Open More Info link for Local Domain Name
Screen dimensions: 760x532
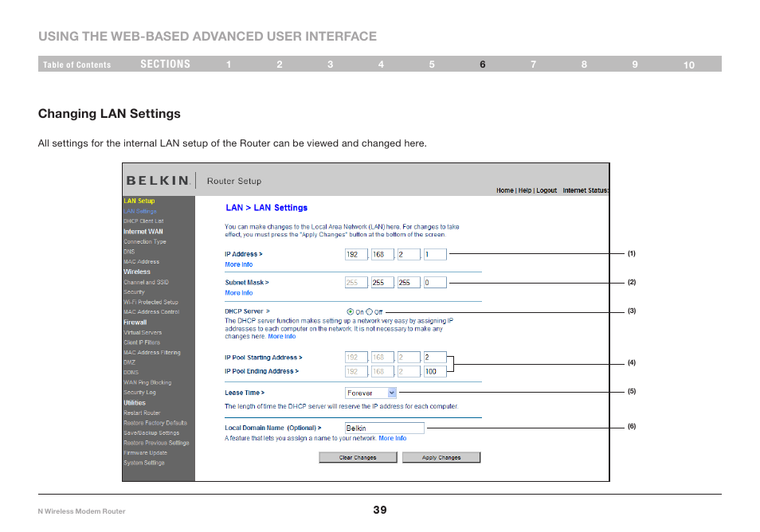coord(393,438)
